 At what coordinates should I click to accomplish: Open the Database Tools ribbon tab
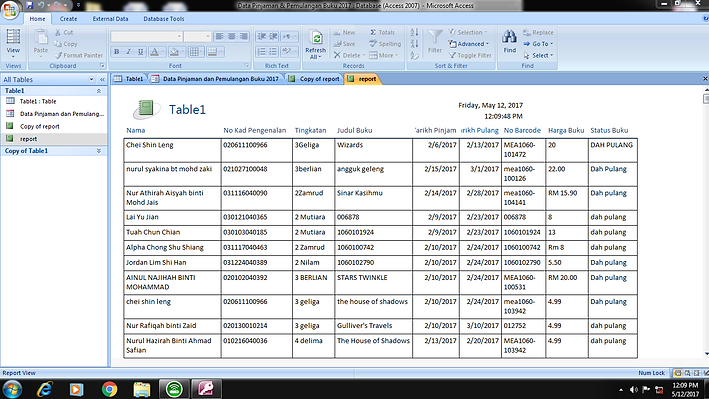pos(164,19)
